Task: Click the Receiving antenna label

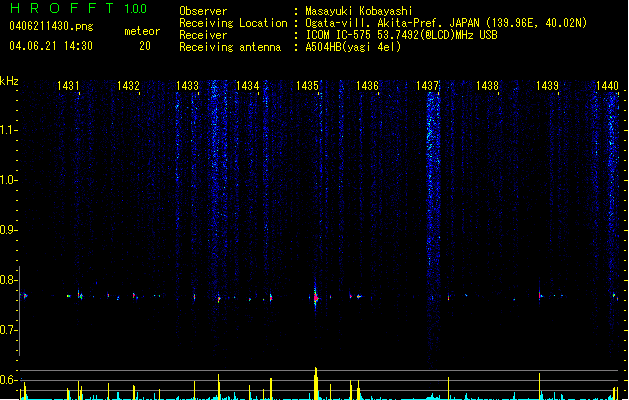Action: click(x=230, y=47)
